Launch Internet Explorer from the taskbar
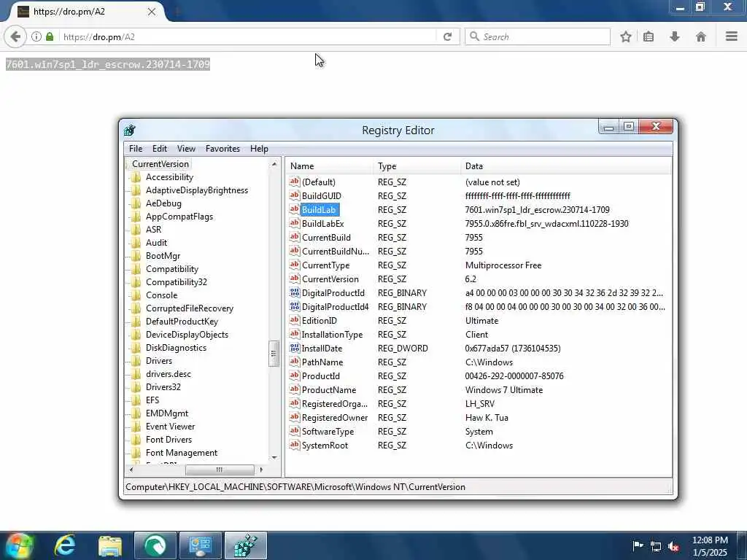Viewport: 747px width, 560px height. coord(65,545)
